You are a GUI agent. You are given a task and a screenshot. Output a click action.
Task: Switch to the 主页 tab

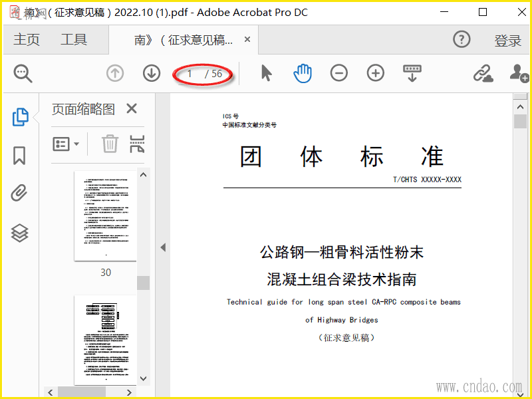point(27,40)
